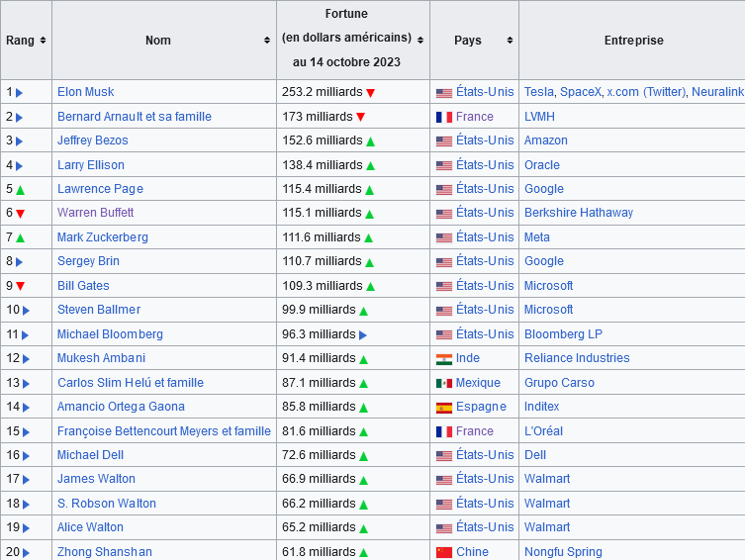Open Espagne country link
The height and width of the screenshot is (560, 745).
(x=481, y=407)
